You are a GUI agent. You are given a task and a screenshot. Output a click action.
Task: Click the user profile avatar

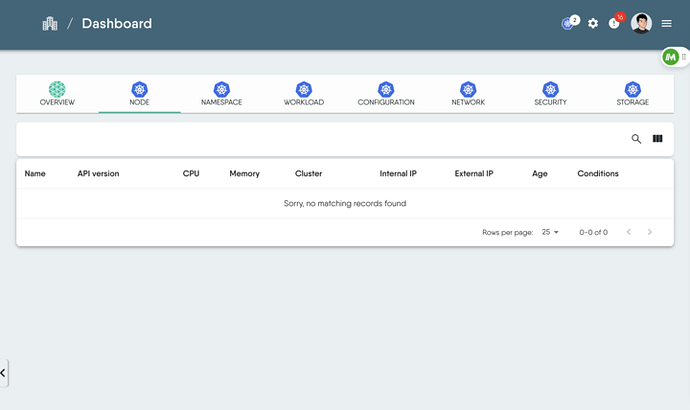[641, 23]
